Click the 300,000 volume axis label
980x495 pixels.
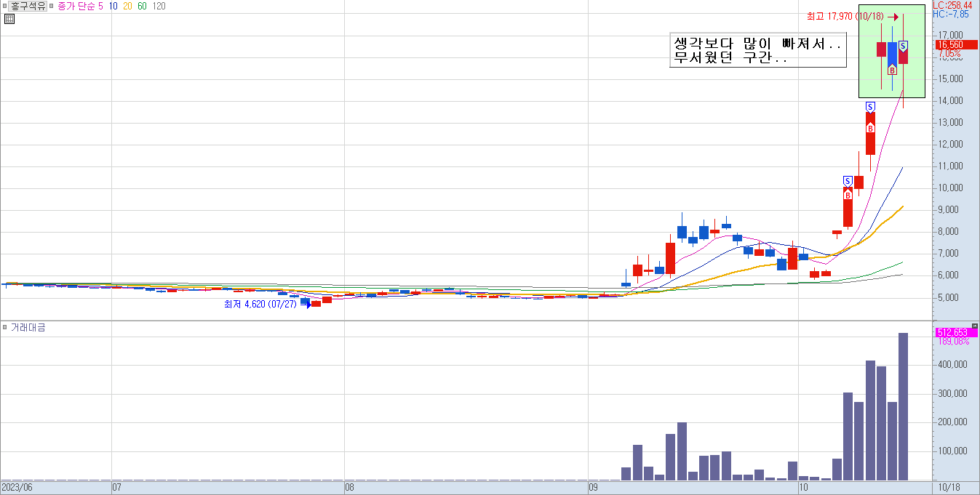(952, 393)
